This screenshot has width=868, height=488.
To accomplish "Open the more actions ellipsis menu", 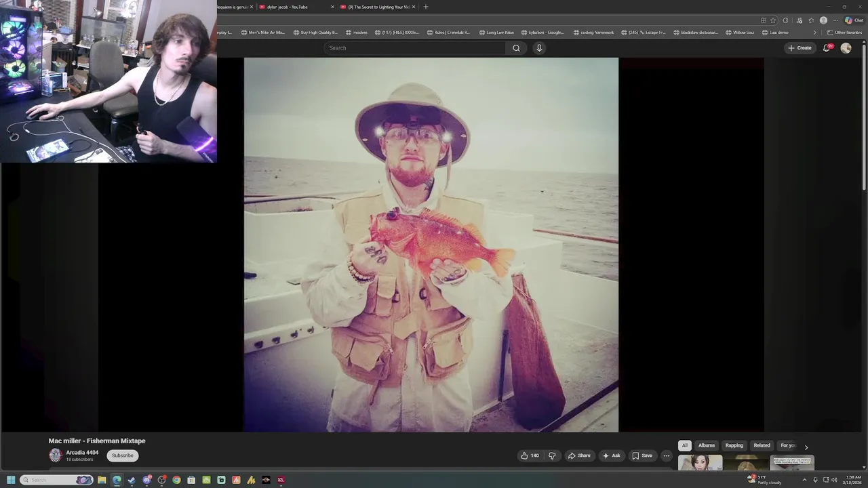I will pos(667,455).
